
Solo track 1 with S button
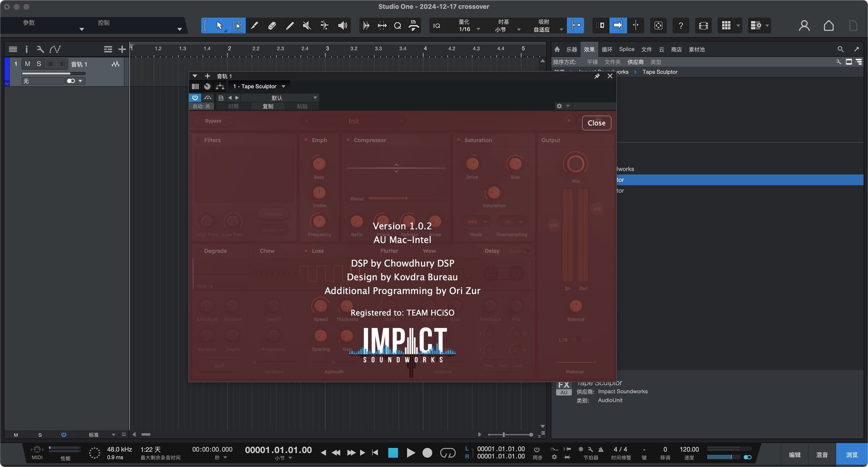pos(39,64)
